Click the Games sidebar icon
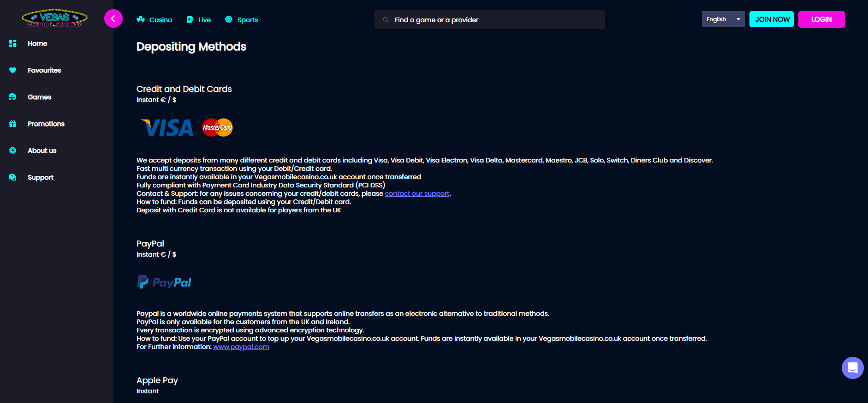This screenshot has height=403, width=868. 13,97
